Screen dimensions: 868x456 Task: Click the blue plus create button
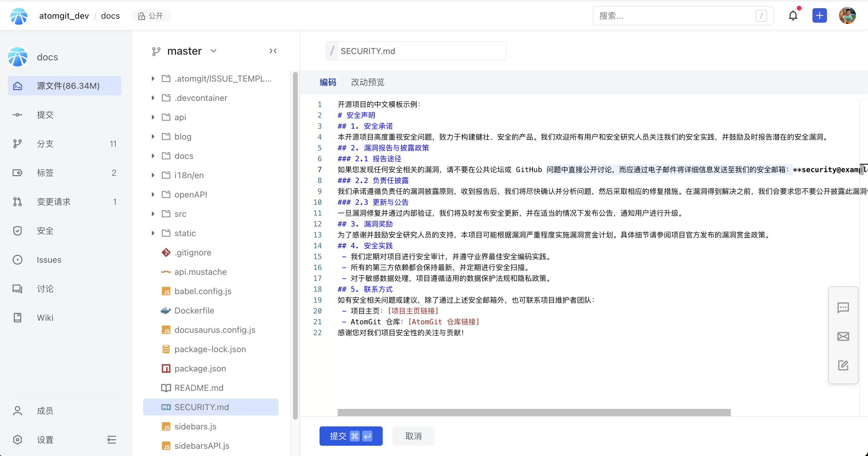819,15
